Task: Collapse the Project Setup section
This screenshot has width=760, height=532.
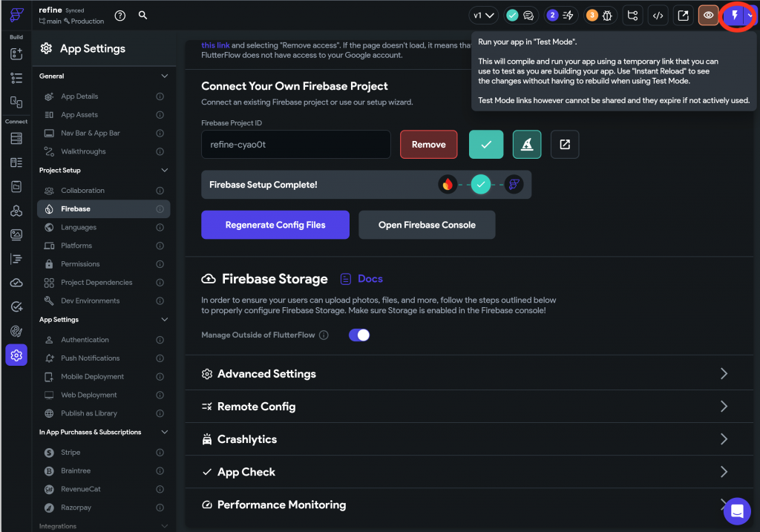Action: coord(164,170)
